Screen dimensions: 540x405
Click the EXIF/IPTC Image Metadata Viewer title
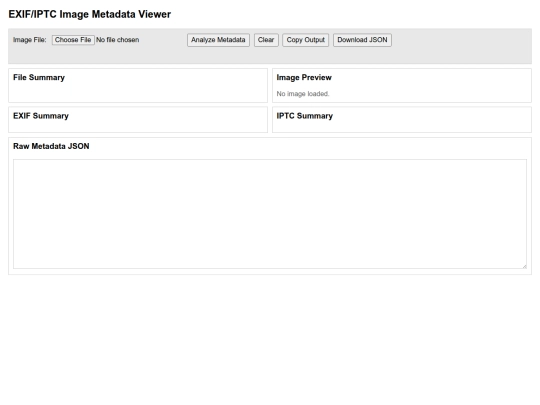tap(90, 14)
